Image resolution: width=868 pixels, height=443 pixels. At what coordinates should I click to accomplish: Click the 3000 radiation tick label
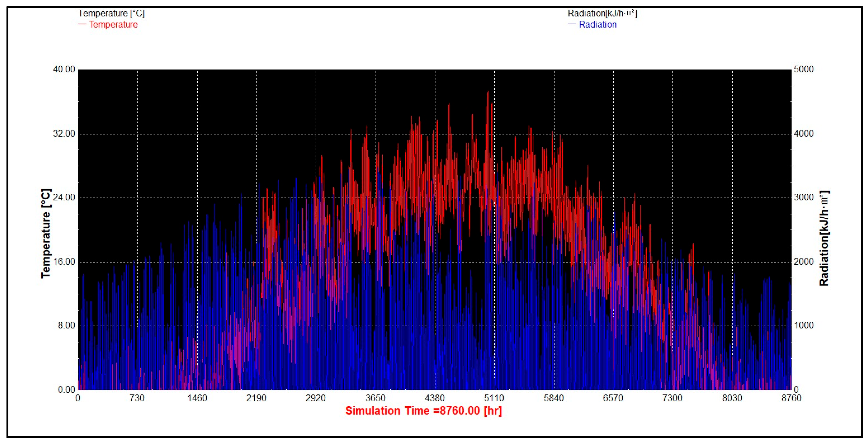pyautogui.click(x=804, y=197)
